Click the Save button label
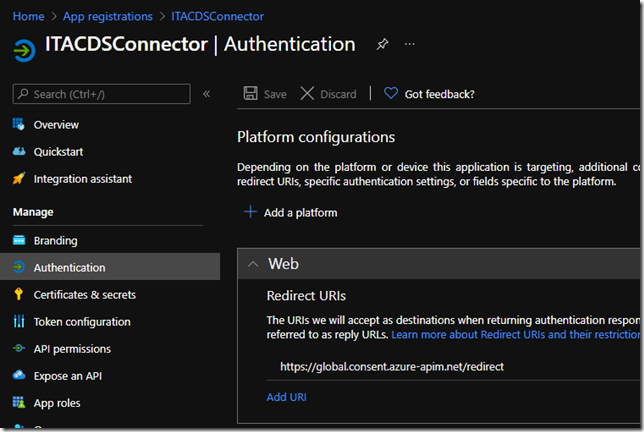The image size is (644, 432). click(275, 94)
